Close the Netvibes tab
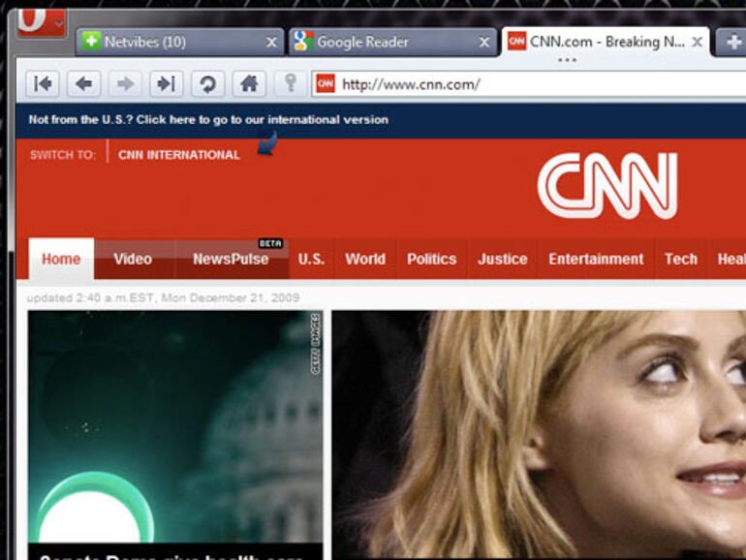Image resolution: width=746 pixels, height=560 pixels. (x=271, y=42)
